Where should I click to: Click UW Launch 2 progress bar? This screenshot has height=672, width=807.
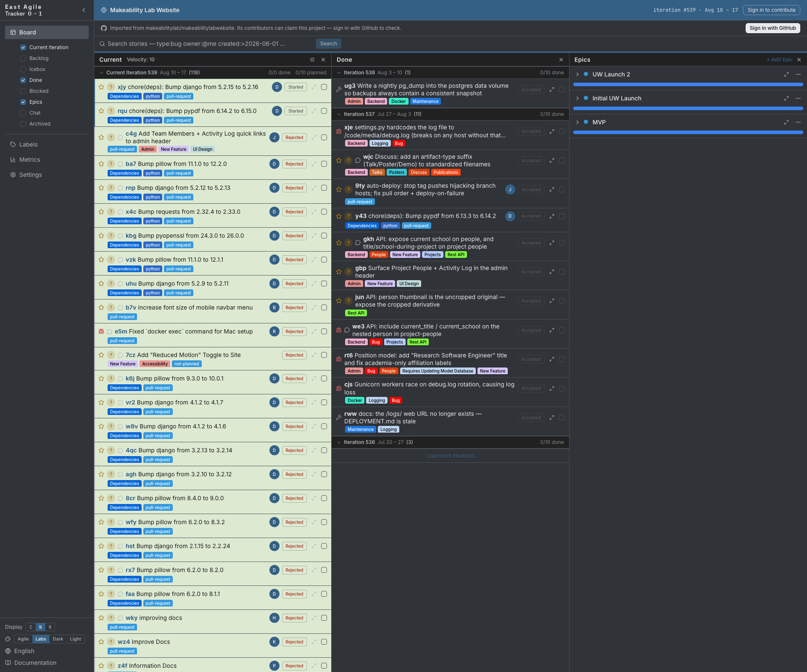pos(688,84)
